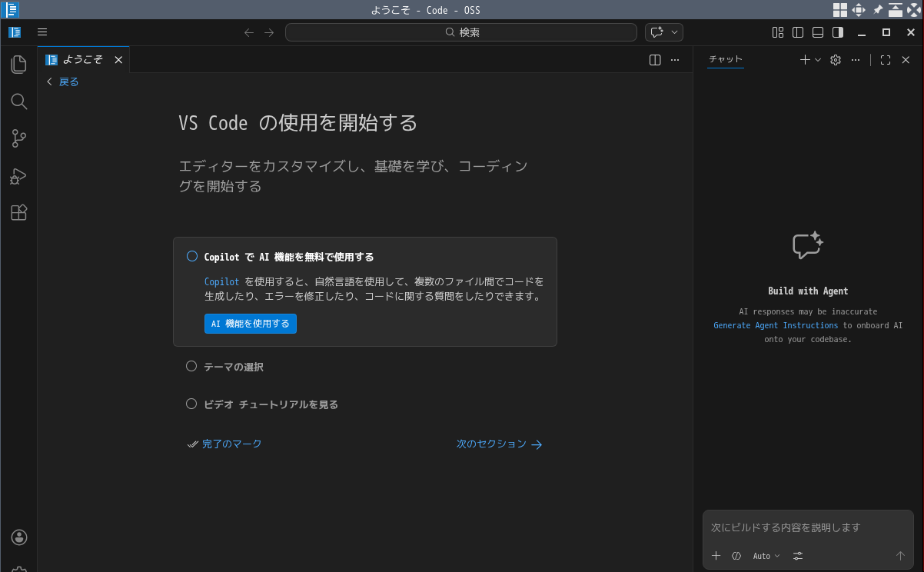Pin the window with pin icon

(877, 10)
